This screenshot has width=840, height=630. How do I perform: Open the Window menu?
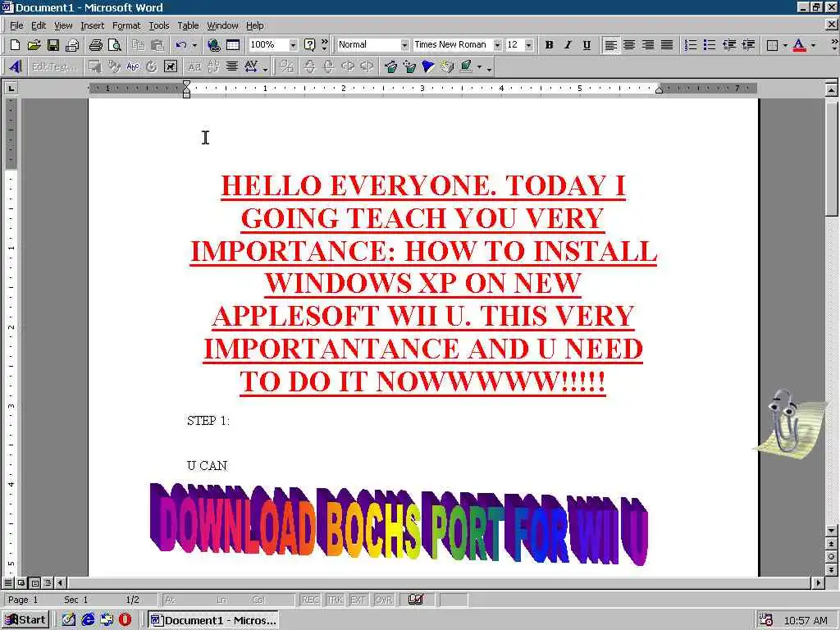tap(222, 25)
